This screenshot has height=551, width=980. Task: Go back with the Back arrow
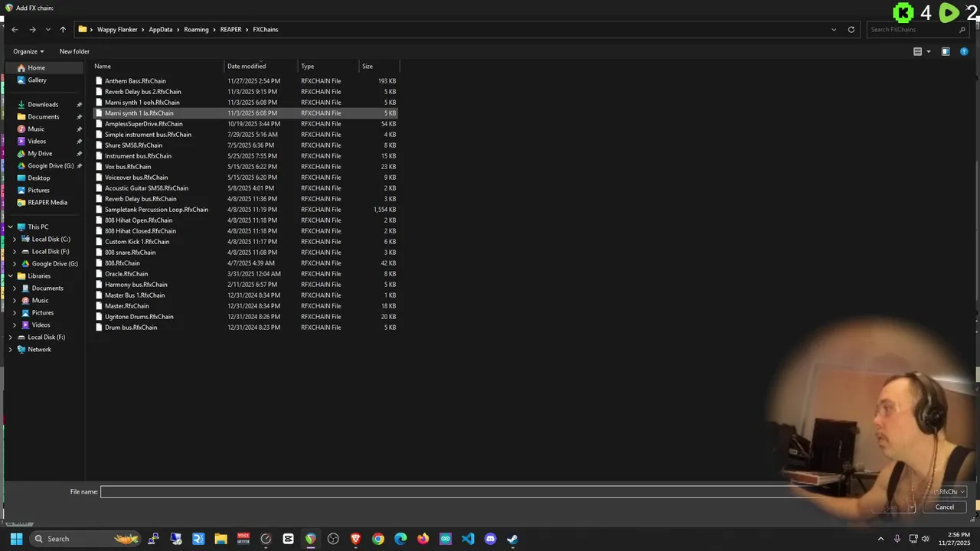click(15, 29)
